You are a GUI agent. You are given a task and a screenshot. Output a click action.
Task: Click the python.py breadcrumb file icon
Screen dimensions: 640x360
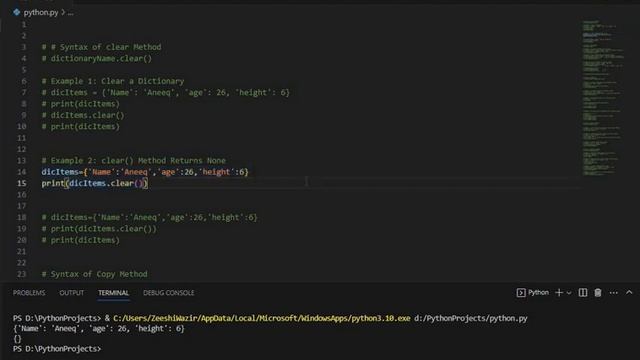[16, 12]
